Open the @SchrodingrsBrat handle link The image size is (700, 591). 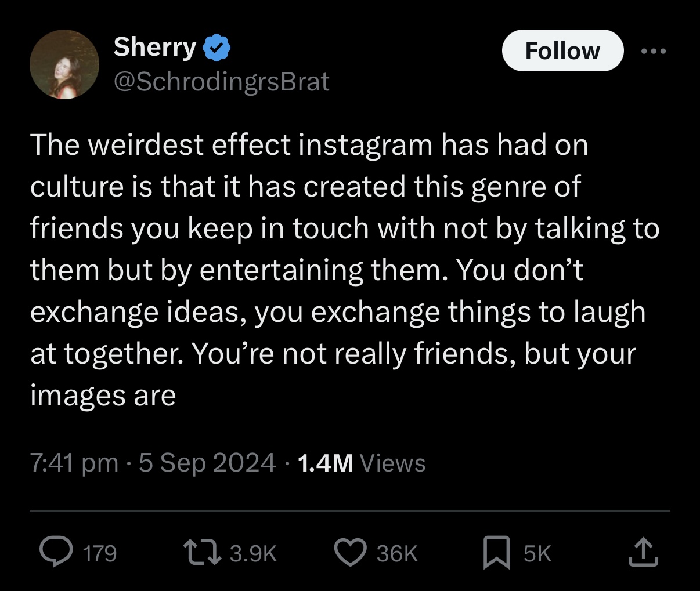221,81
